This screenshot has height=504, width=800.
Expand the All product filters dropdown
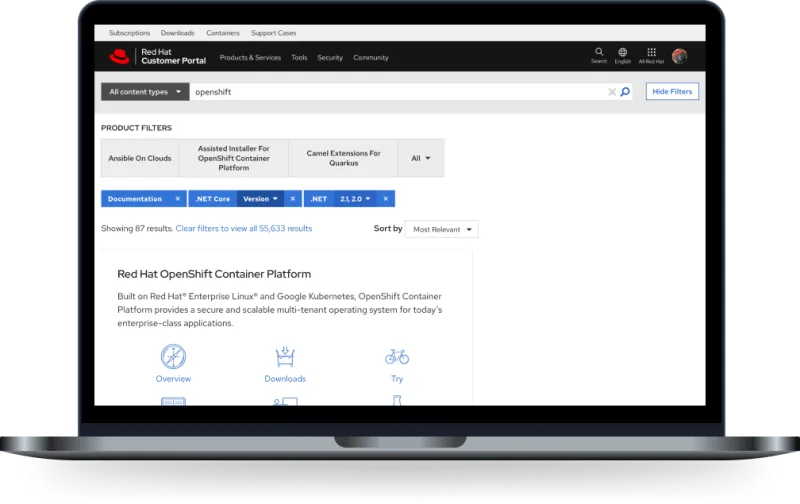[421, 158]
